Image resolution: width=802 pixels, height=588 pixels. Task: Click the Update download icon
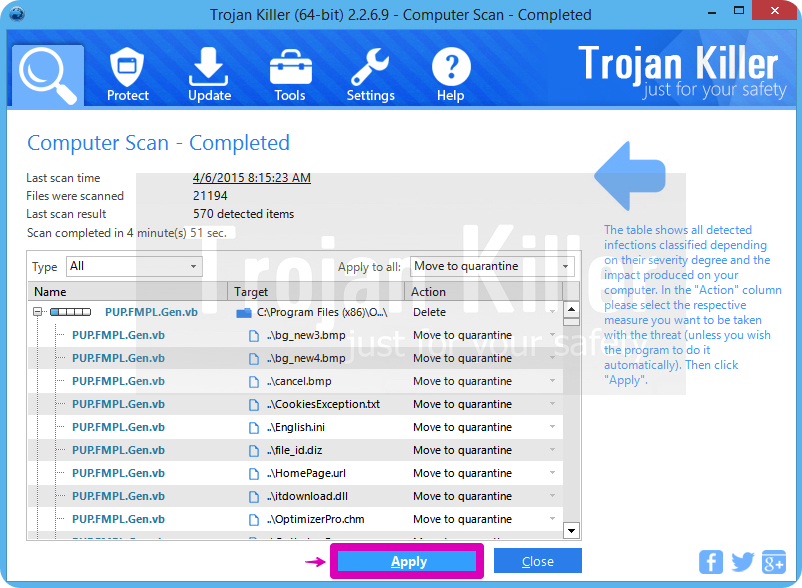(x=209, y=75)
